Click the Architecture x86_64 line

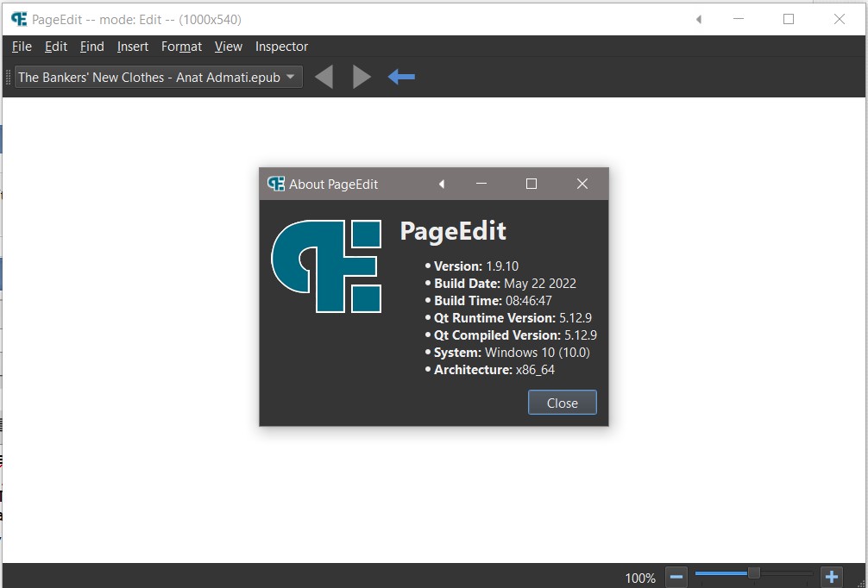pyautogui.click(x=490, y=370)
